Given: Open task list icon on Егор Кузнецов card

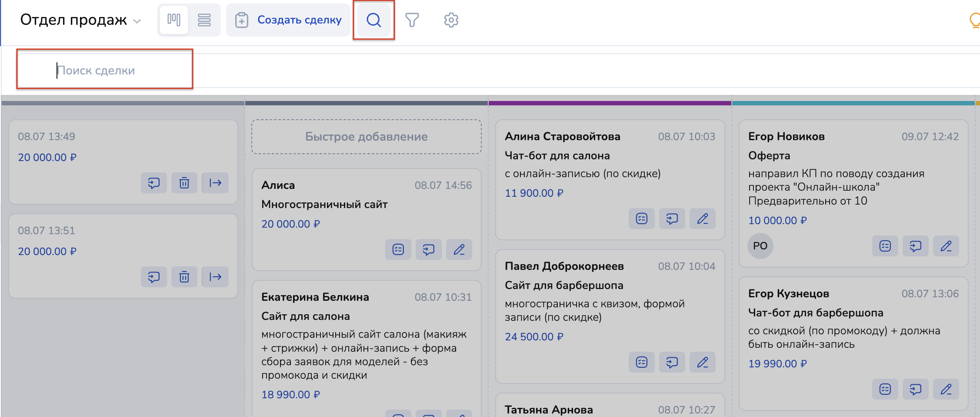Looking at the screenshot, I should 885,389.
